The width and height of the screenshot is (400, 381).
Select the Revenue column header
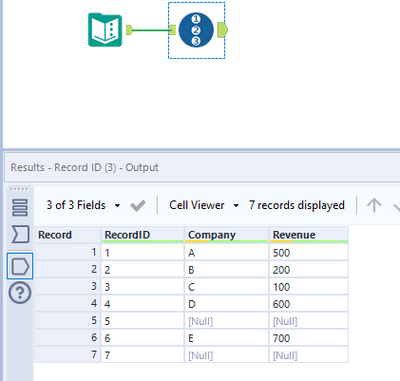point(309,235)
